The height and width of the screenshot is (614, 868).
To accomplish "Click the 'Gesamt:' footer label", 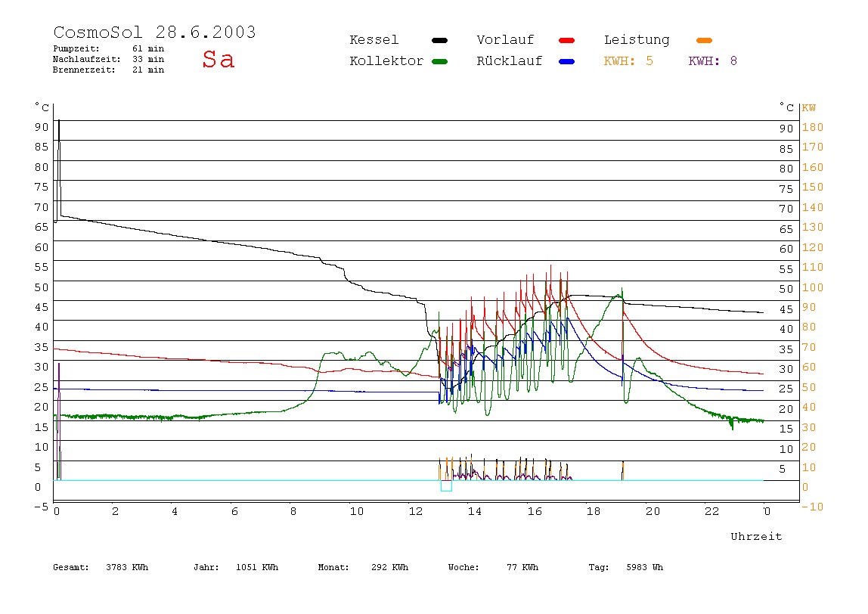I will pos(71,567).
